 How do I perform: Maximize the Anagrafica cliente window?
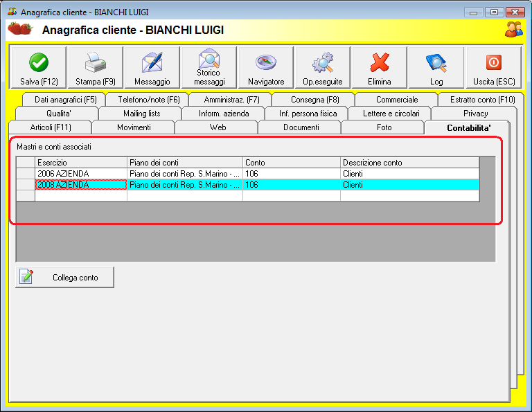point(494,12)
